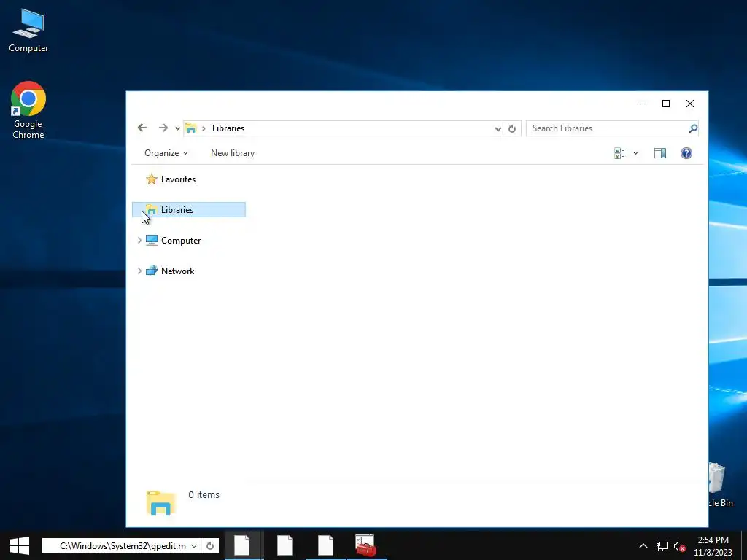Open the view options dropdown arrow
Viewport: 747px width, 560px height.
[635, 153]
